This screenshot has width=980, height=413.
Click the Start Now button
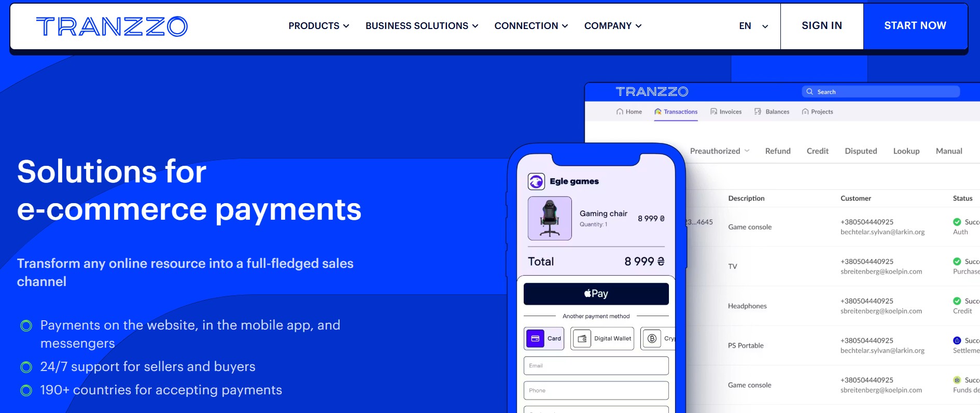(915, 26)
